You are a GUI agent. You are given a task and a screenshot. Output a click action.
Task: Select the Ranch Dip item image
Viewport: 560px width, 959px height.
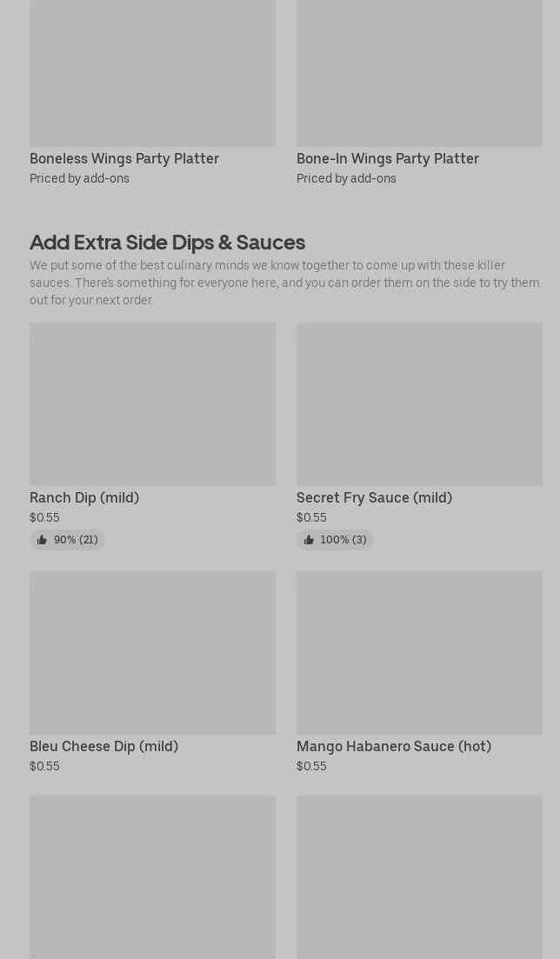pyautogui.click(x=152, y=404)
